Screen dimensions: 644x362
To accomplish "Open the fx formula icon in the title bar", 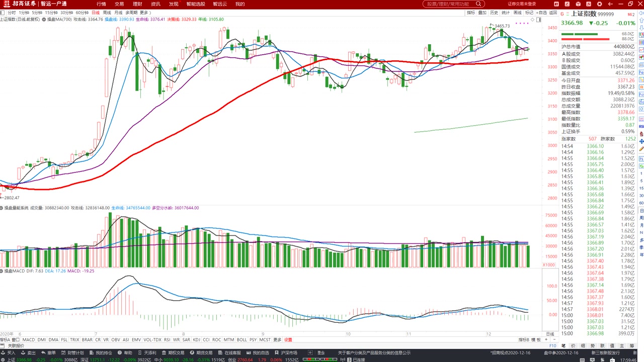I will coord(589,4).
